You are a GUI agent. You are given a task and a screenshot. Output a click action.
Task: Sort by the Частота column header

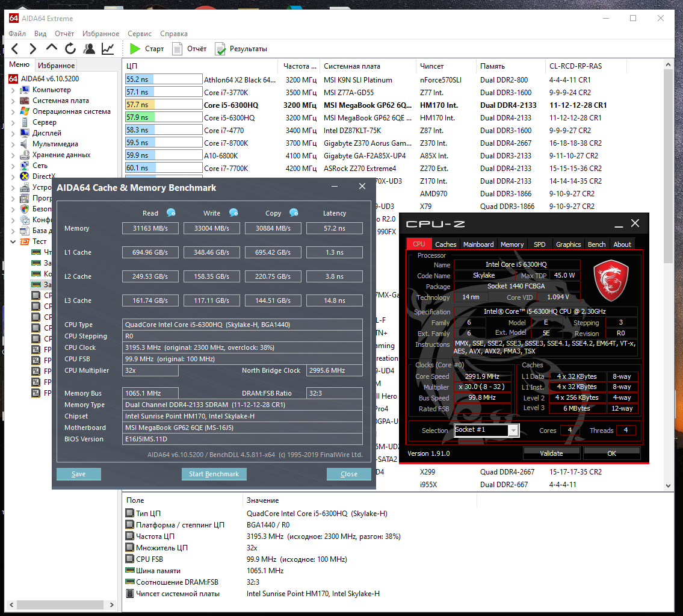298,66
